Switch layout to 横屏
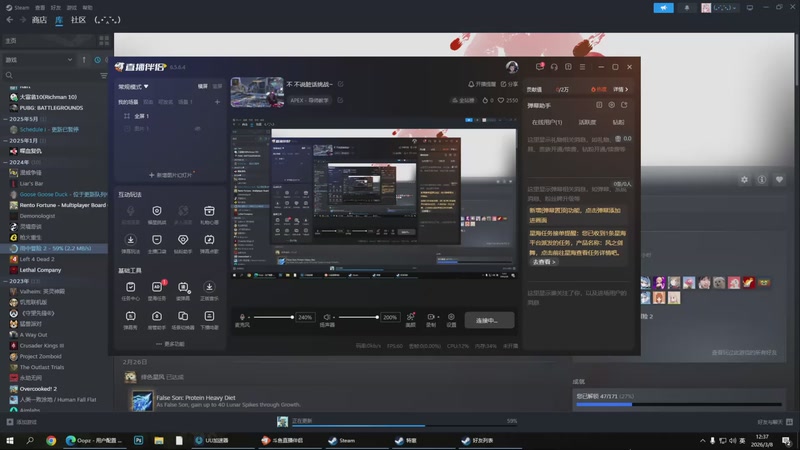The width and height of the screenshot is (800, 450). point(203,86)
